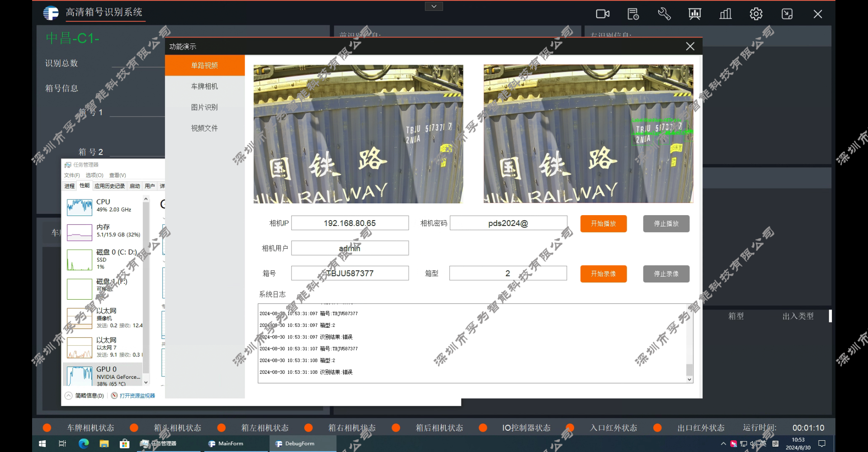Click the system log scrollbar thumb
The image size is (868, 452).
point(689,370)
